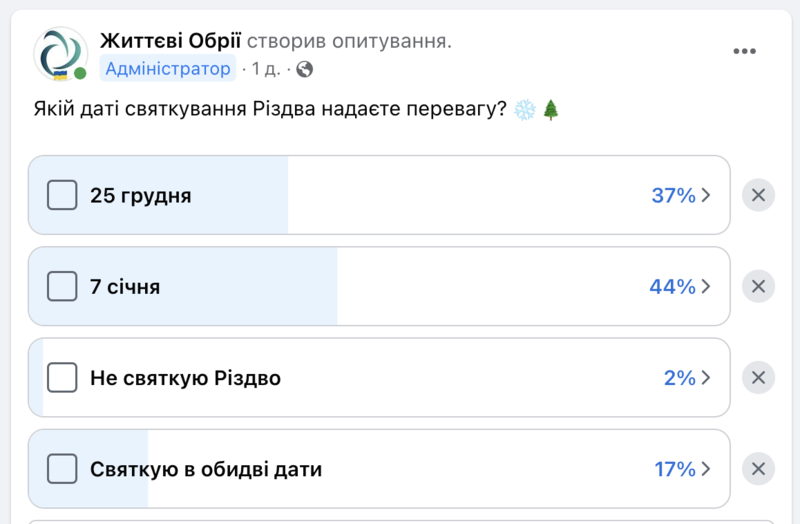This screenshot has width=800, height=524.
Task: Expand voters via chevron beside 2%
Action: pyautogui.click(x=706, y=378)
